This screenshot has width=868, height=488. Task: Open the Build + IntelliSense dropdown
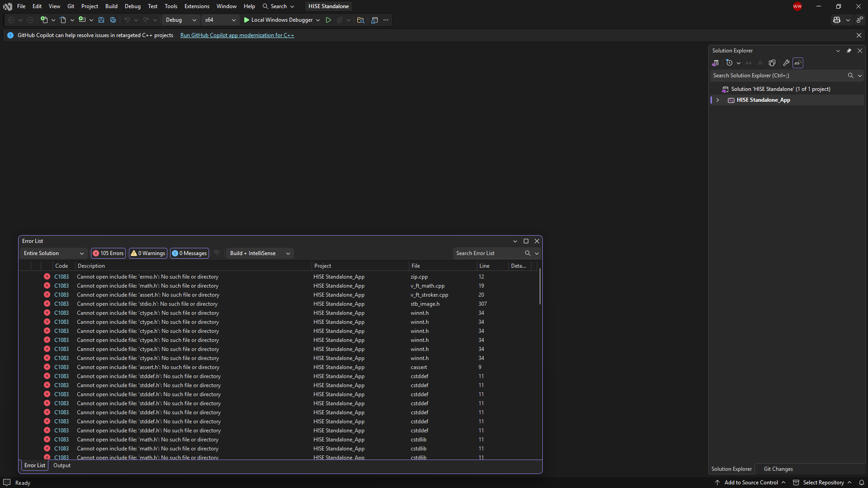click(260, 253)
